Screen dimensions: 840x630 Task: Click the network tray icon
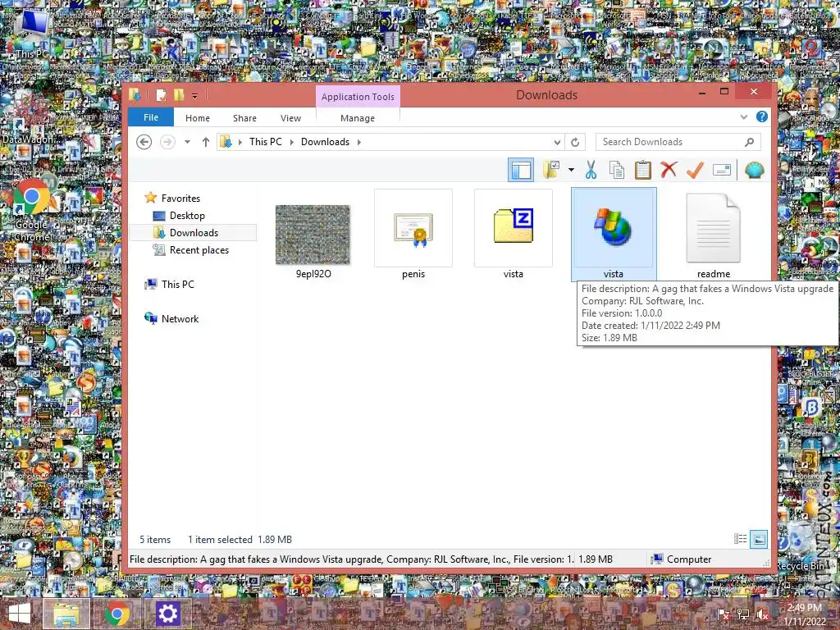(x=742, y=614)
